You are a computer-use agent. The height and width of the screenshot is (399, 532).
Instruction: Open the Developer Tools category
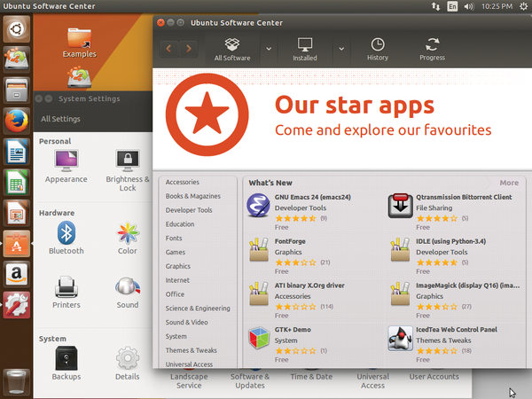coord(189,210)
